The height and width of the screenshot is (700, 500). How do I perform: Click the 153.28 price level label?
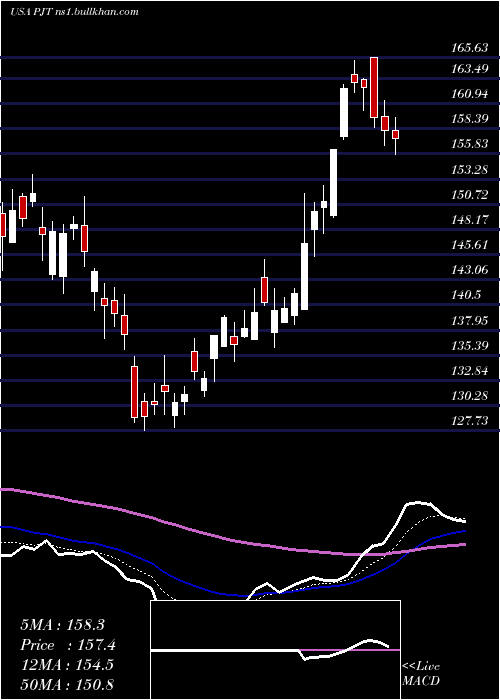point(470,169)
